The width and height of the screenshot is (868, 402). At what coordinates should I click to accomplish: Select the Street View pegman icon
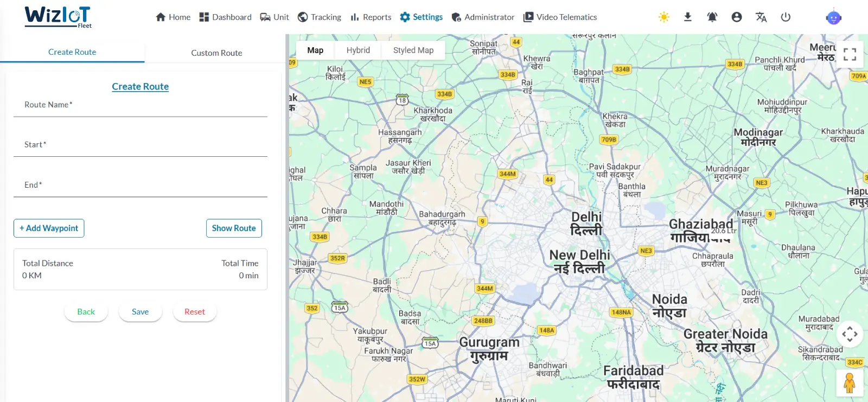tap(850, 383)
